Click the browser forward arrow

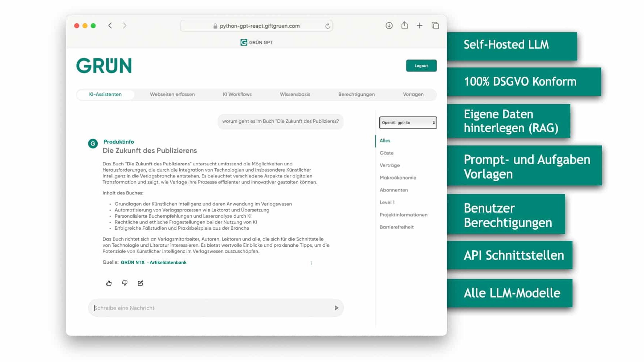125,25
